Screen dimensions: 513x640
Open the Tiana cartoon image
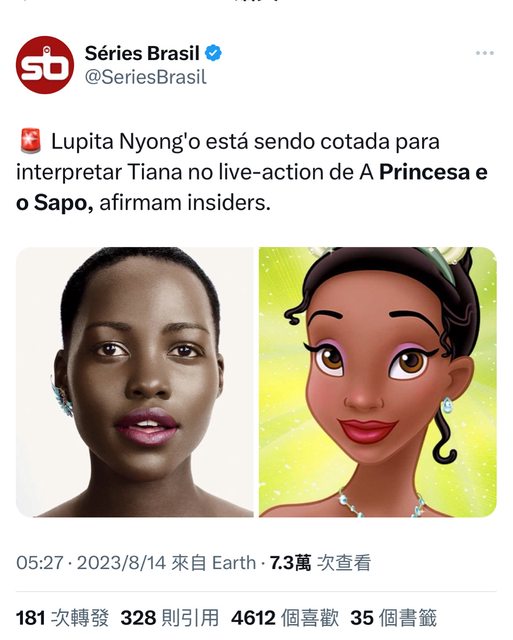click(378, 382)
